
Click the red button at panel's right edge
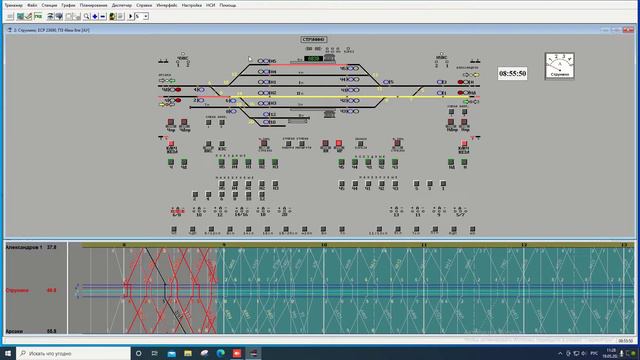click(464, 143)
